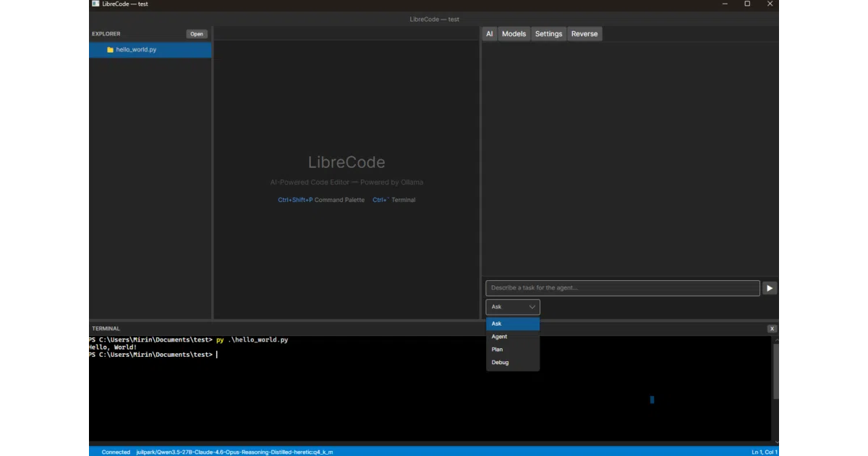Click the folder icon beside hello_world.py
This screenshot has width=868, height=456.
(x=110, y=50)
